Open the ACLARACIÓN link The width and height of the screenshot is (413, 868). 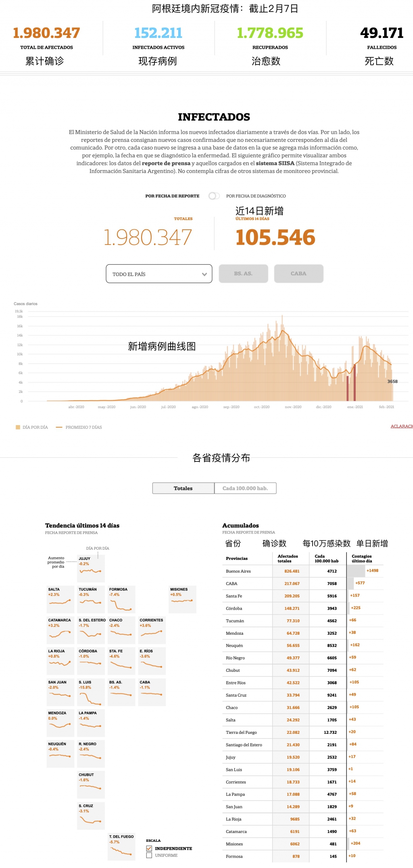pos(401,426)
